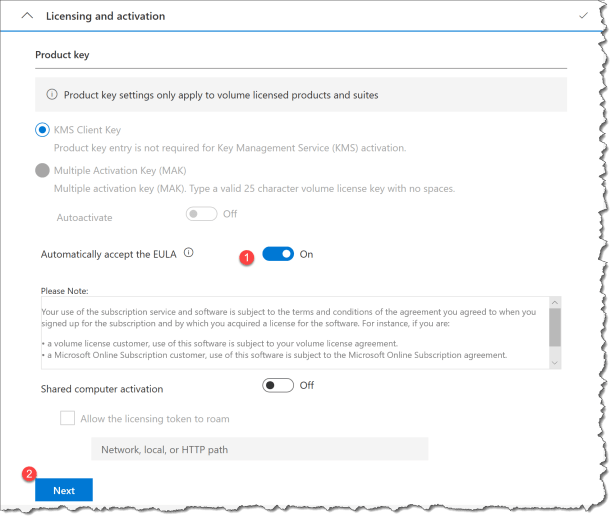Click the Network, local, or HTTP path field
This screenshot has height=520, width=615.
[x=260, y=449]
